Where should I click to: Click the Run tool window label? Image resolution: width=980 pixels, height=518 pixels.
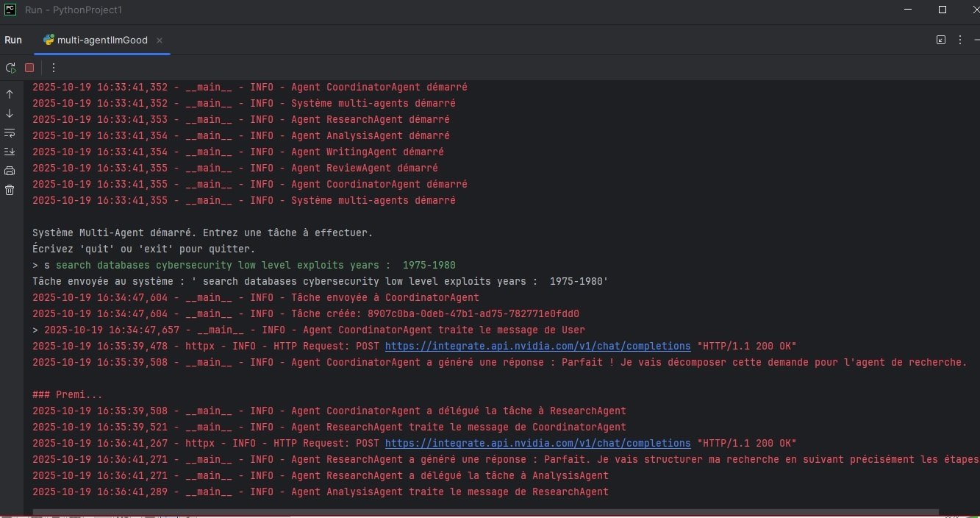13,40
